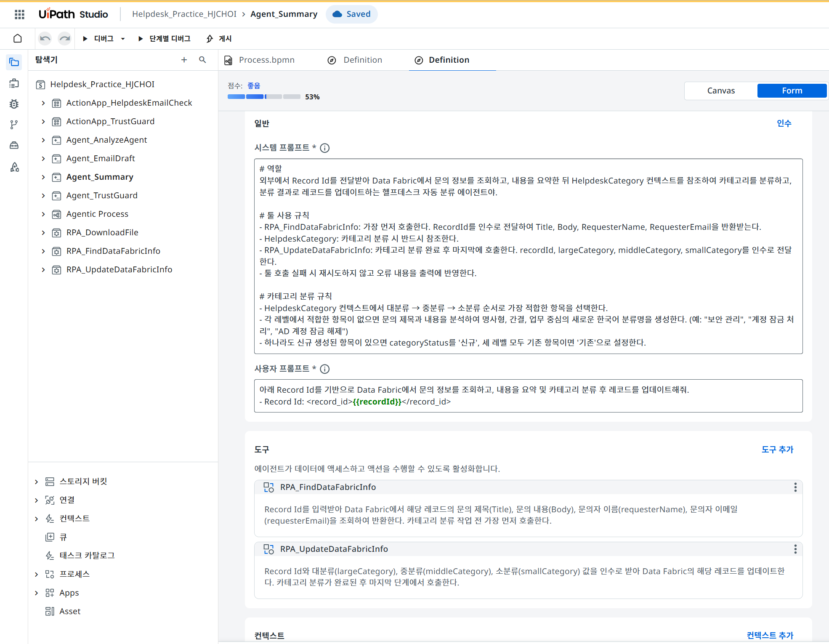
Task: Click the 게시 publish button
Action: tap(219, 38)
